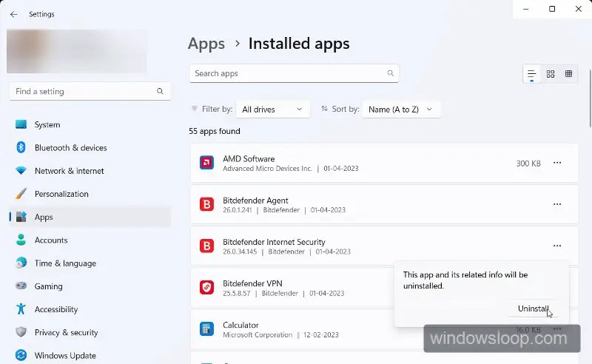Image resolution: width=592 pixels, height=364 pixels.
Task: Click the user profile picture area
Action: pos(77,51)
